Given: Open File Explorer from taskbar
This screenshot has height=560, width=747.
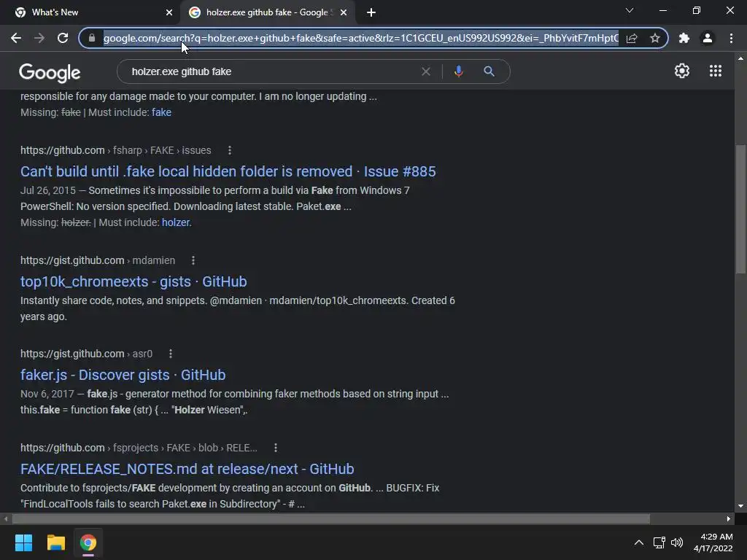Looking at the screenshot, I should (x=55, y=542).
